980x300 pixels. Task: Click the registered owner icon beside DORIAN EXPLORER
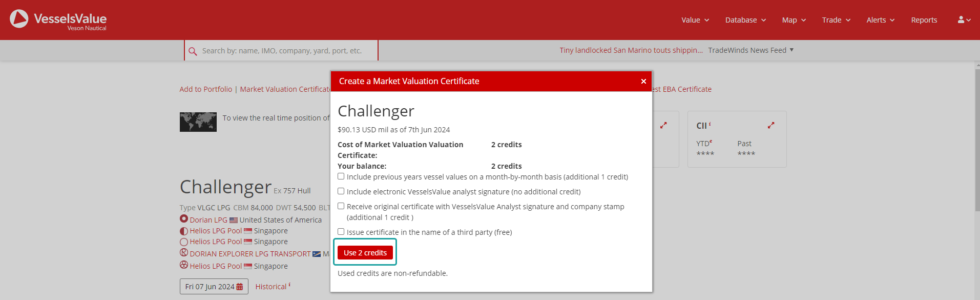pos(184,253)
